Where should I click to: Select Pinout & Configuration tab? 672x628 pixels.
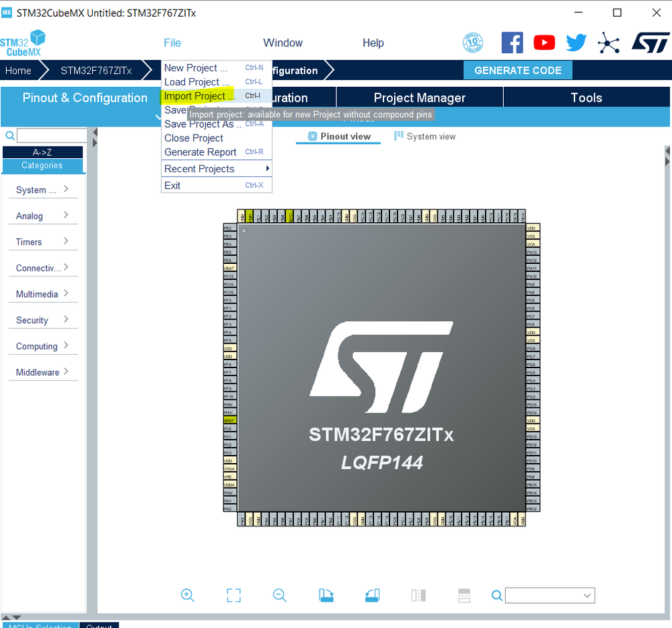tap(85, 98)
